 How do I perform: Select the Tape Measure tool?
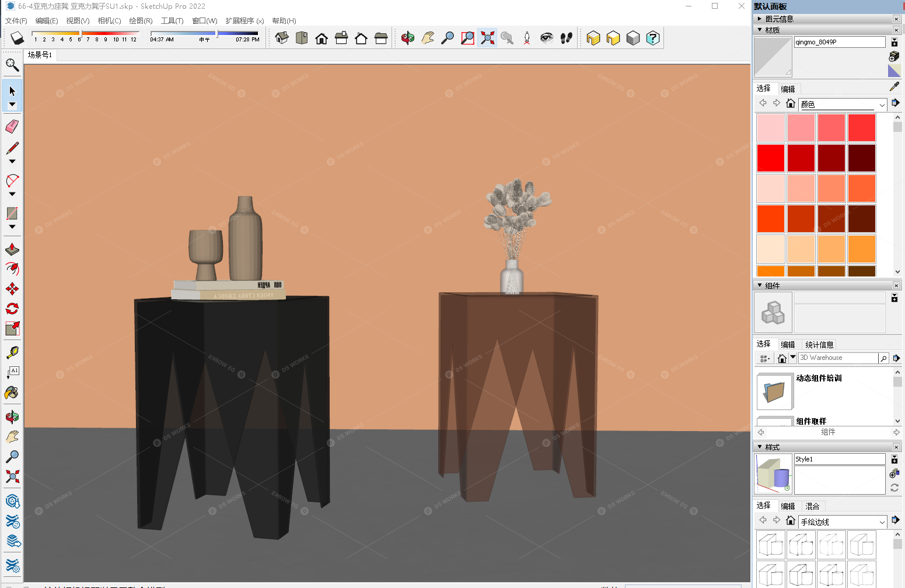pyautogui.click(x=12, y=352)
